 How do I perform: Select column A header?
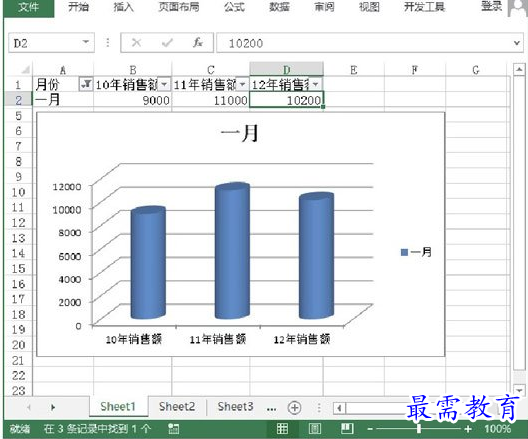coord(63,70)
